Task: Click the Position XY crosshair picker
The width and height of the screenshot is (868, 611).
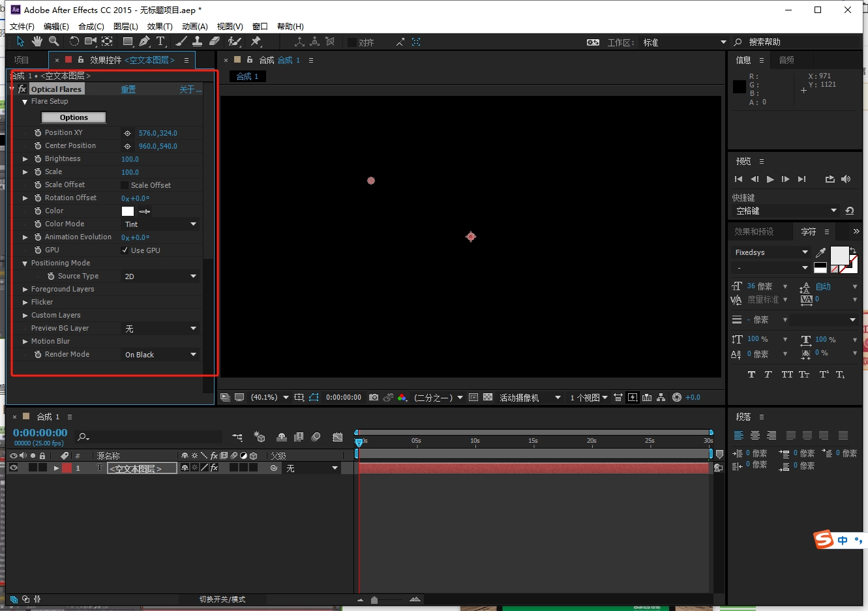Action: coord(128,133)
